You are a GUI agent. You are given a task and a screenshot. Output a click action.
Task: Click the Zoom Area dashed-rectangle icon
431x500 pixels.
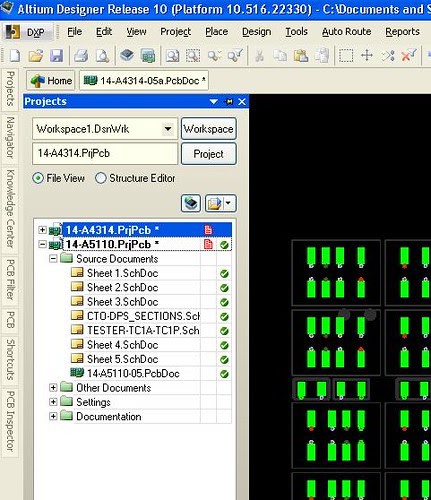pos(193,56)
